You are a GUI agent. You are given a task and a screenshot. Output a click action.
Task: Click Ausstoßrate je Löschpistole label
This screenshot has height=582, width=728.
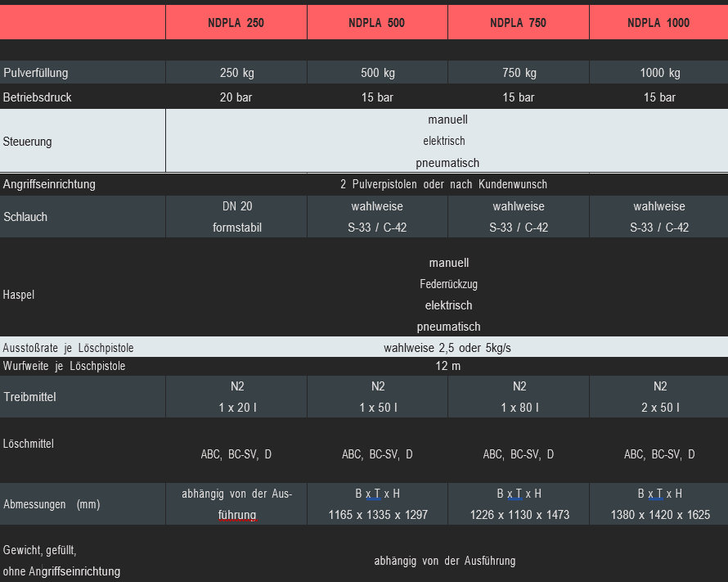68,348
